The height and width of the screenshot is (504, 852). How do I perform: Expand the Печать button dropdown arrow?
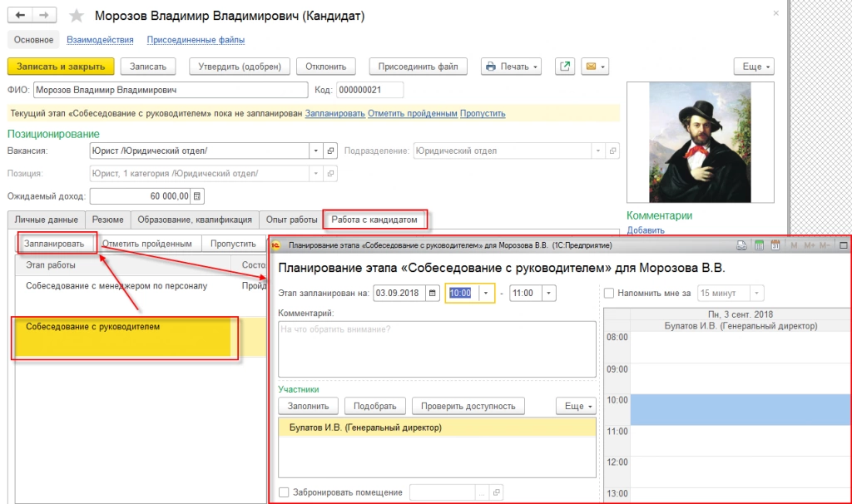coord(535,67)
